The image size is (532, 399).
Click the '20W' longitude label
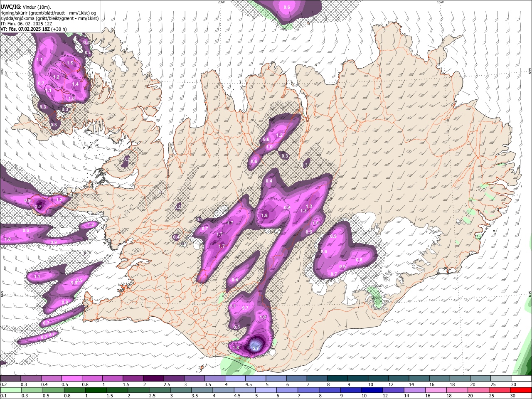(x=221, y=2)
